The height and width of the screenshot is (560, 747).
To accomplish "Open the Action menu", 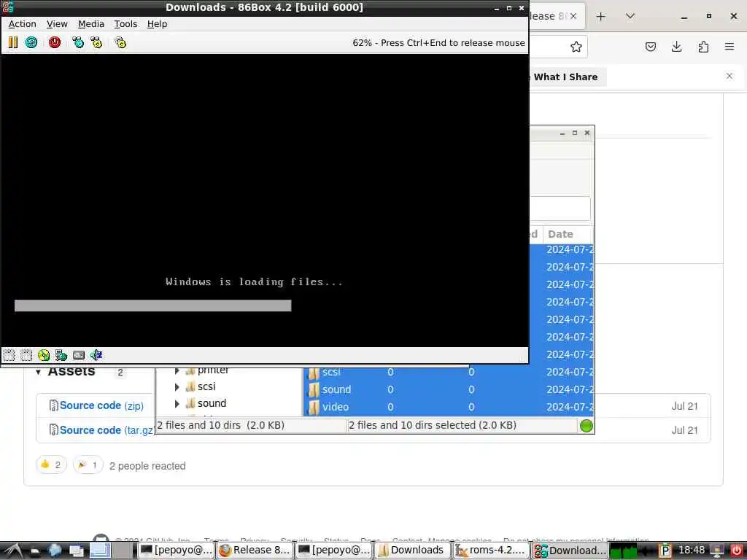I will [23, 24].
